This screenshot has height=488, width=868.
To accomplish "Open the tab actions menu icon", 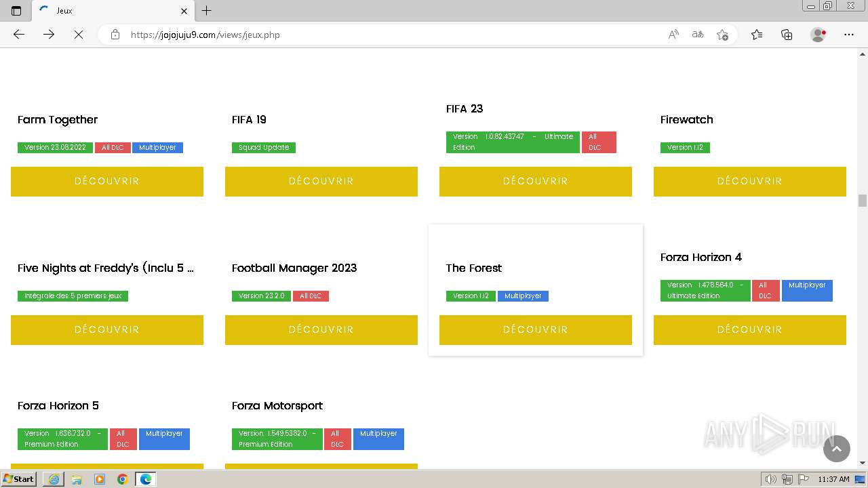I will (16, 11).
